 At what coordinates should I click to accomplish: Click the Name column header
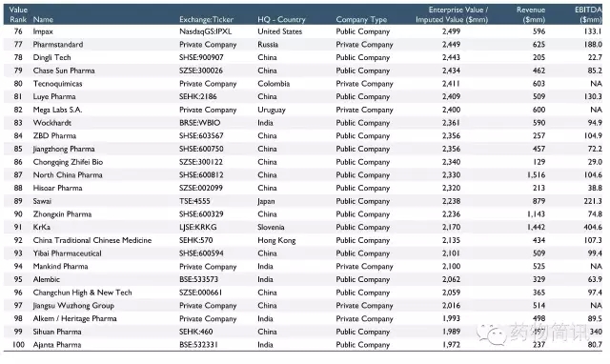pyautogui.click(x=43, y=19)
